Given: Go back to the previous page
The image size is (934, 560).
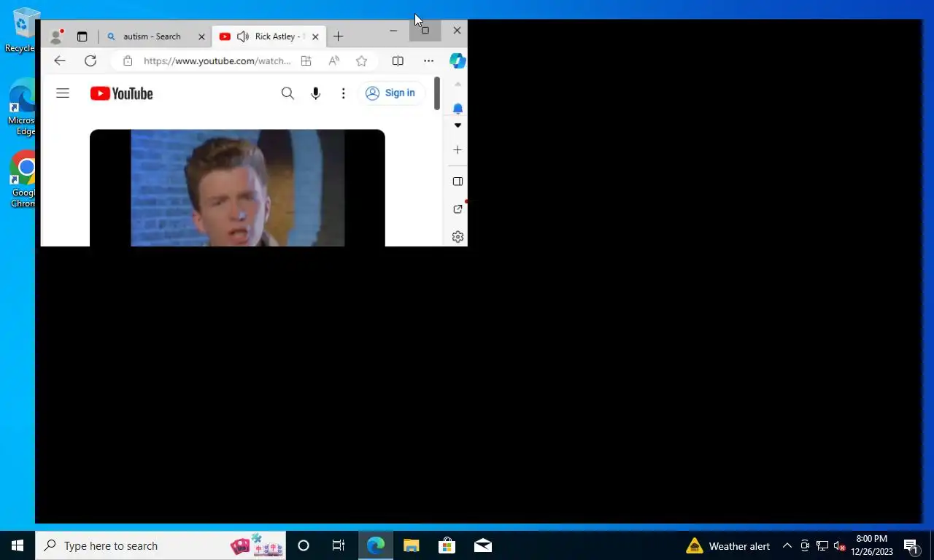Looking at the screenshot, I should tap(60, 61).
